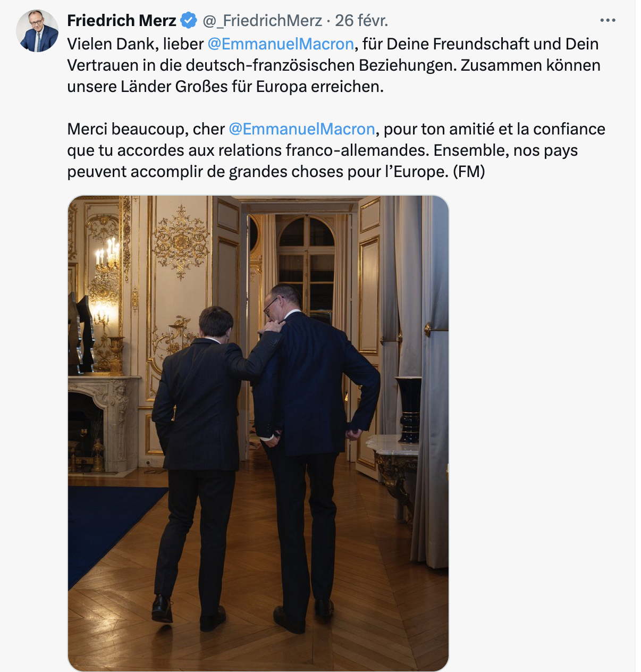Follow the @EmmanuelMacron mention in German text
Screen dimensions: 641x672
click(x=281, y=44)
